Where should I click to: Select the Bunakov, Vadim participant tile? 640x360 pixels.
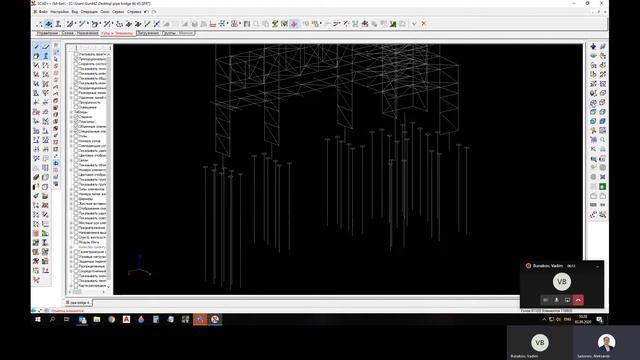coord(540,343)
